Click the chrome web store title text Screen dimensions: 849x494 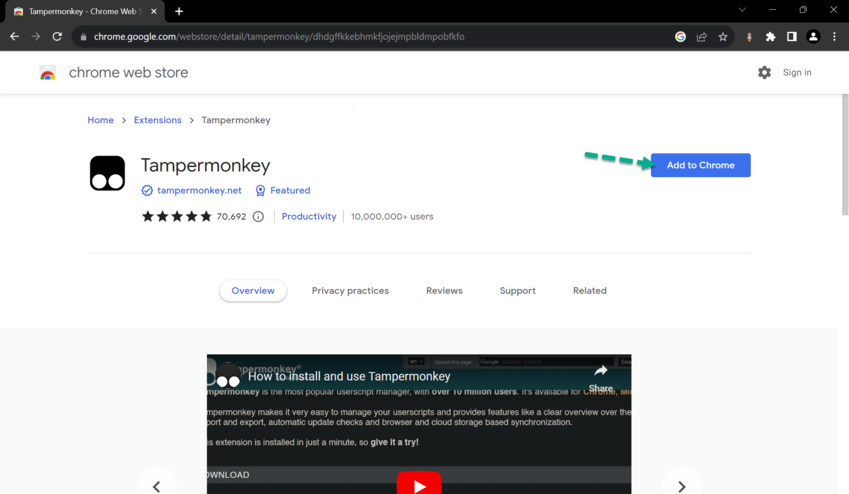[128, 73]
